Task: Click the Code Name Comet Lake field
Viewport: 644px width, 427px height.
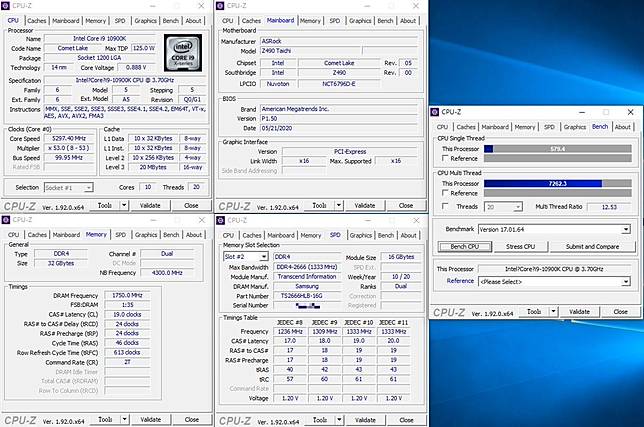Action: pos(72,48)
